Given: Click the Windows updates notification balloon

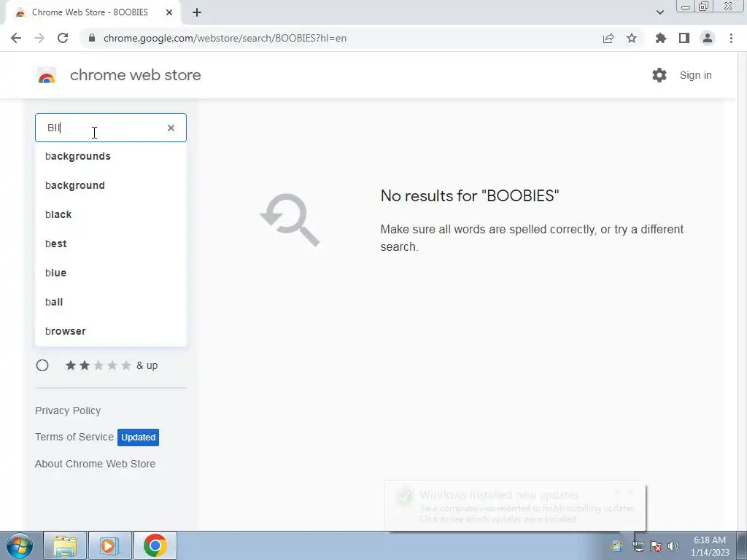Looking at the screenshot, I should [x=514, y=506].
